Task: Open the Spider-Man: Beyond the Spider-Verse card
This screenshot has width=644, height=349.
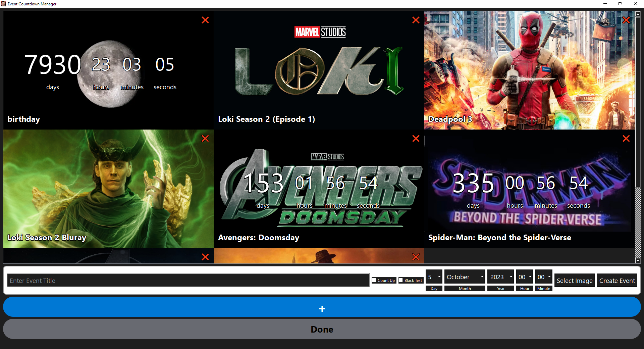Action: coord(529,189)
